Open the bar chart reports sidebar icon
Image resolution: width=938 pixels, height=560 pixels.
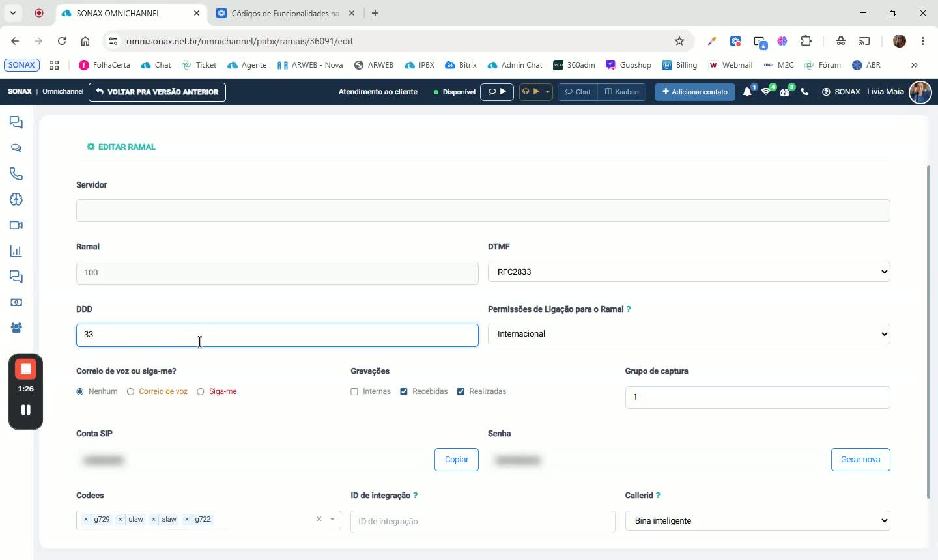[16, 251]
